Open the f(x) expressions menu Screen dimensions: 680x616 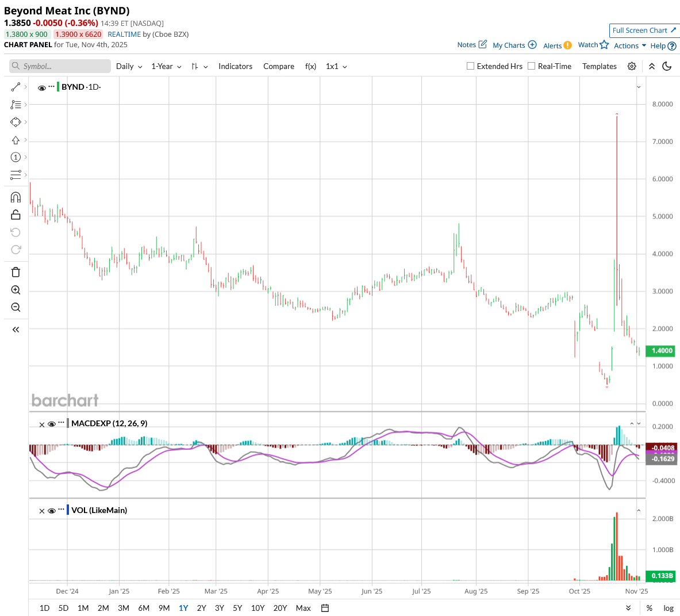pos(310,66)
